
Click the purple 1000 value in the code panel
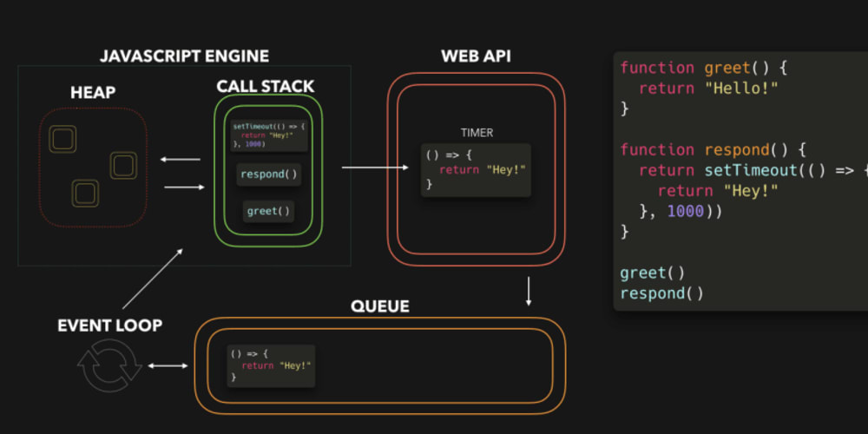(x=686, y=212)
